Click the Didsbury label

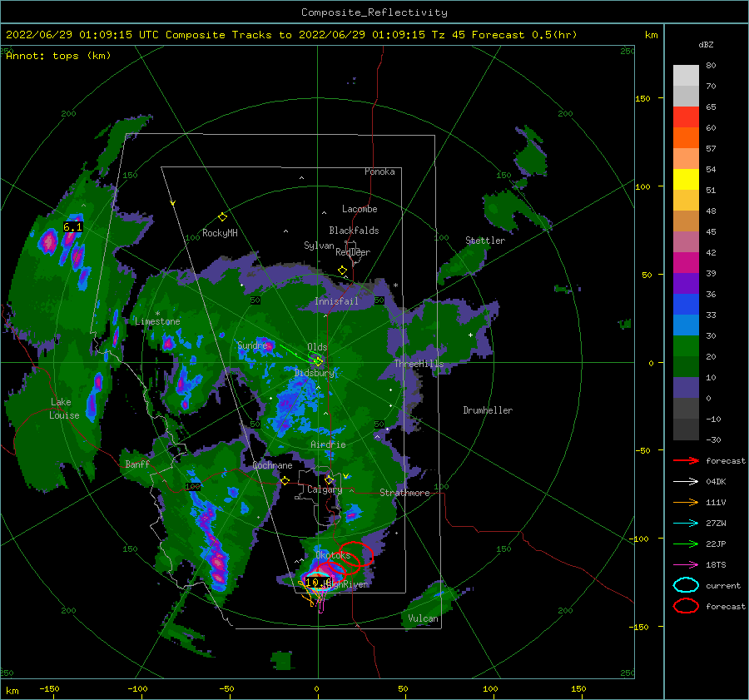314,373
